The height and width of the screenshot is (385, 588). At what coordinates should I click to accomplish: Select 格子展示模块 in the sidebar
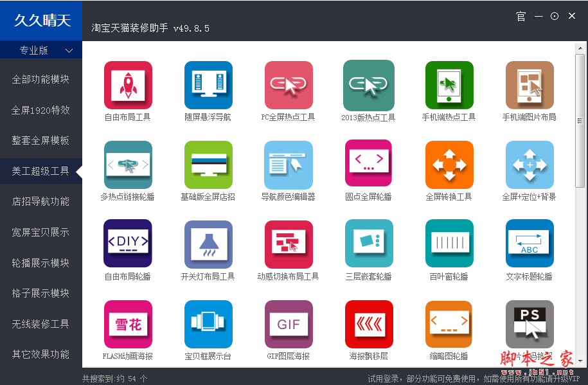(41, 293)
